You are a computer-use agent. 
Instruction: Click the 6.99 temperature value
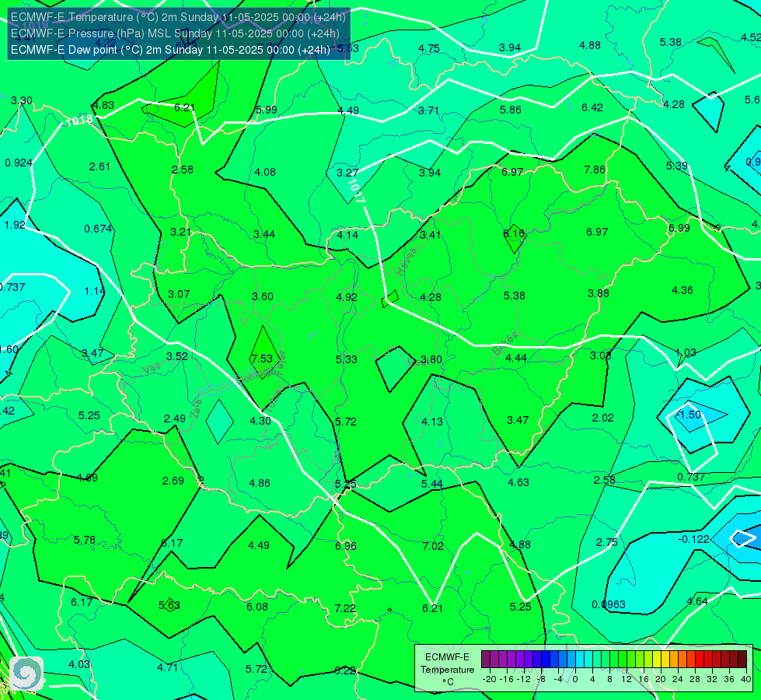679,228
